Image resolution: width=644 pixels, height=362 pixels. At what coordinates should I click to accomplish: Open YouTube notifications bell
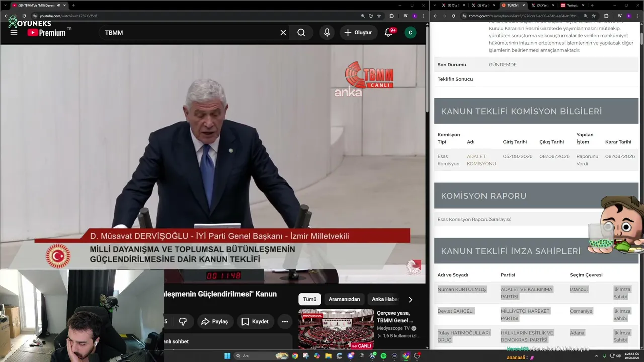(x=388, y=32)
